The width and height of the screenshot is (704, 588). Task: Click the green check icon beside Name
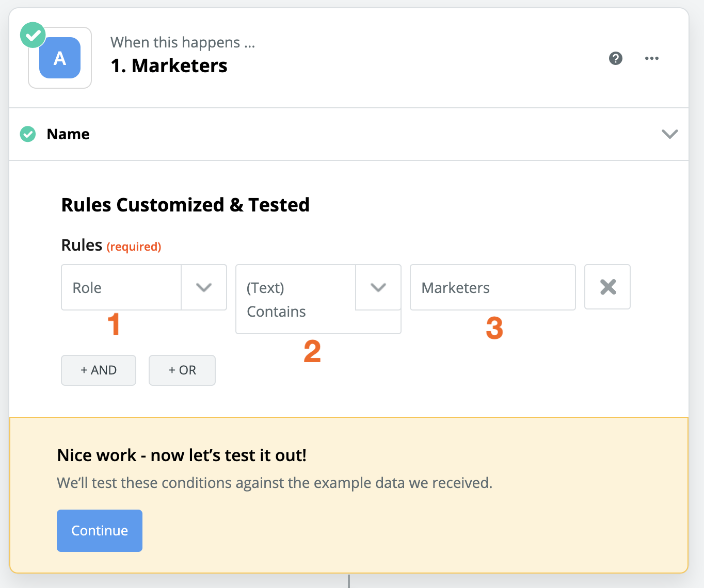point(28,134)
